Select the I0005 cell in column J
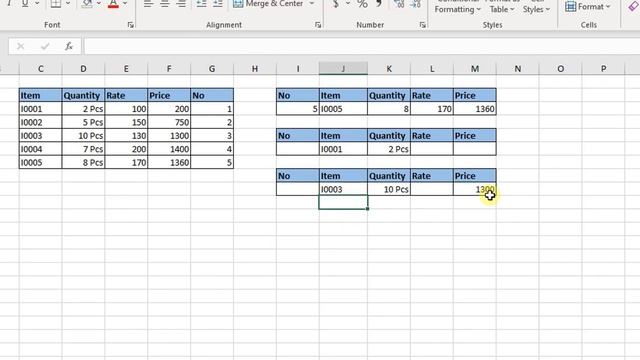640x360 pixels. [343, 109]
